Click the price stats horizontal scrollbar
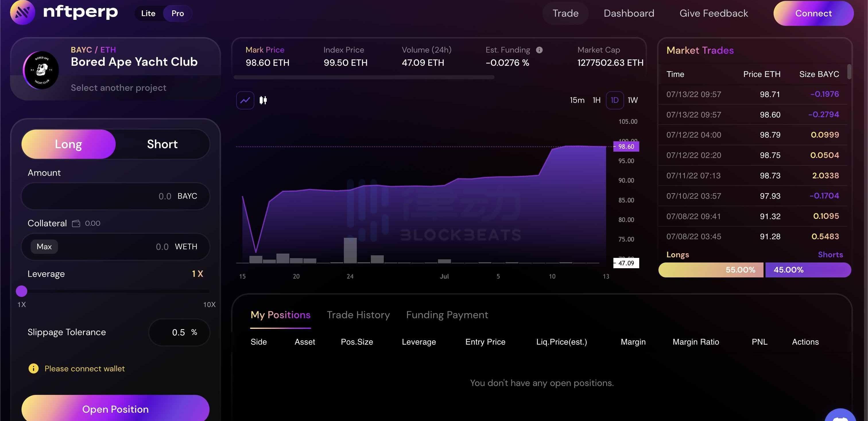The width and height of the screenshot is (868, 421). [364, 77]
